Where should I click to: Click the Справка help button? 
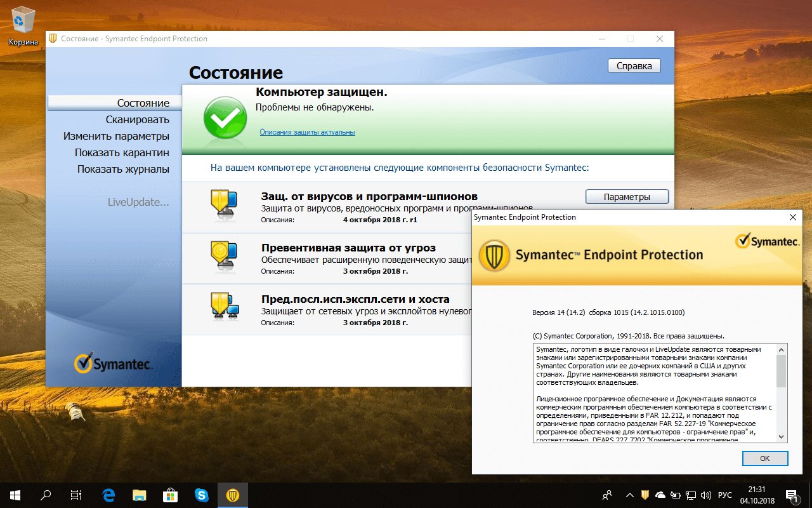634,65
